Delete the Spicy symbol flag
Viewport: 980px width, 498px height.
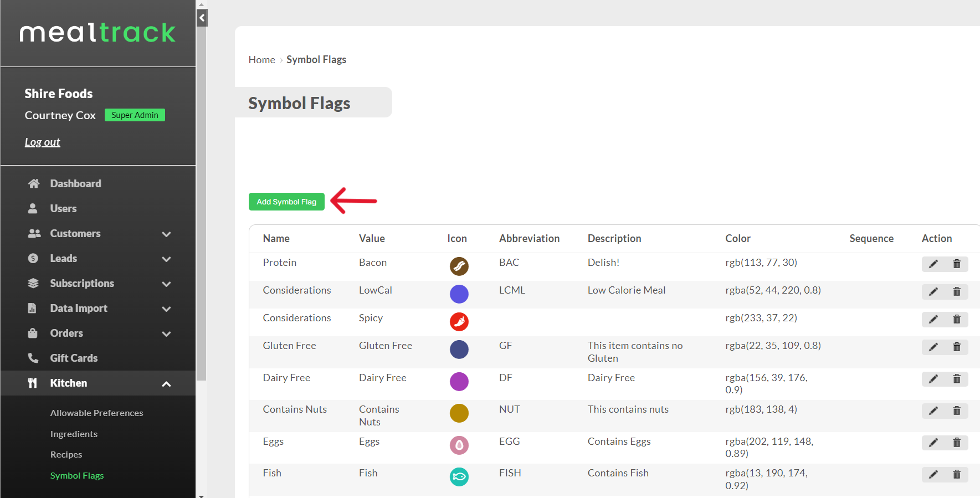tap(957, 320)
